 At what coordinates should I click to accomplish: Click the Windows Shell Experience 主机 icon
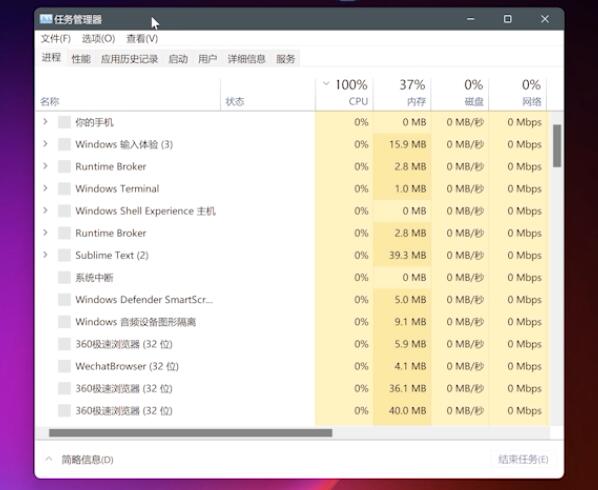tap(64, 211)
